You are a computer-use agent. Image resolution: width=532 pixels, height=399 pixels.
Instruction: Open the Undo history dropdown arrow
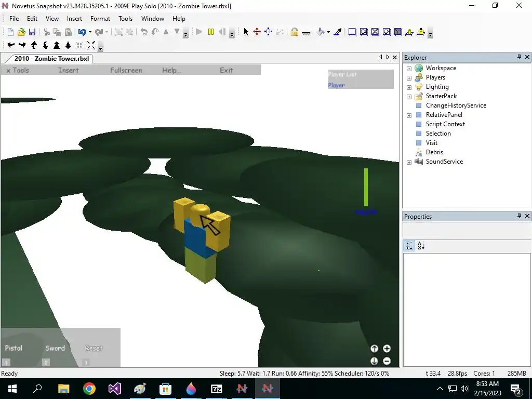point(90,32)
